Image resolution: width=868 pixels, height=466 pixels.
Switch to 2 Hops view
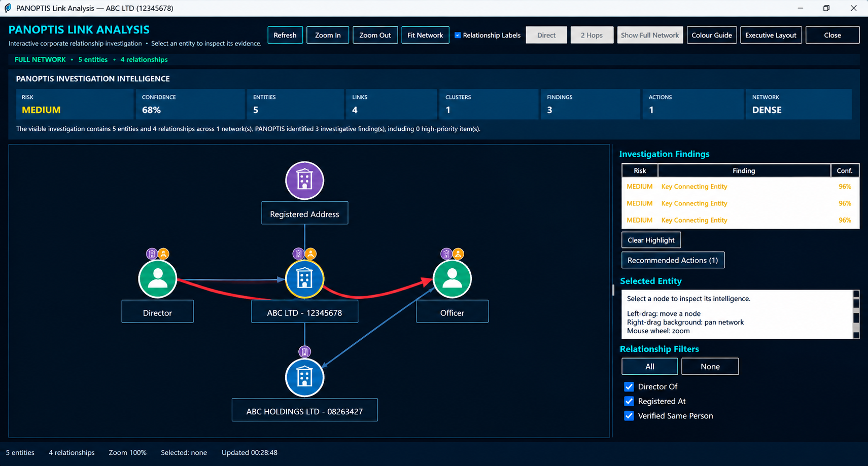[592, 35]
